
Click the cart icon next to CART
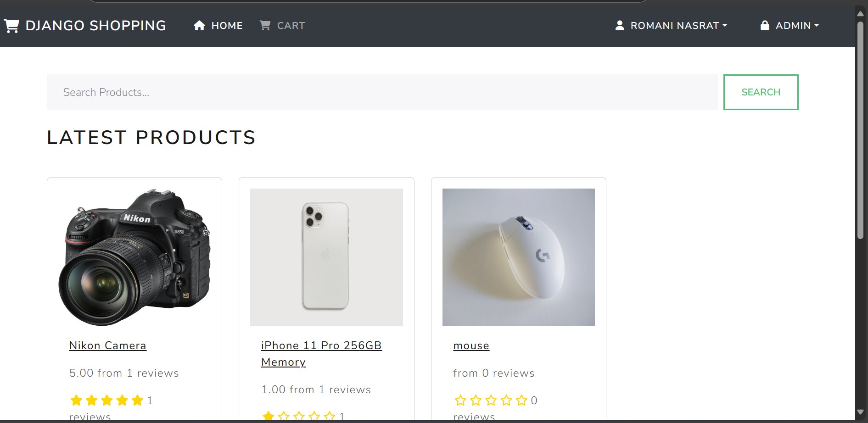pyautogui.click(x=264, y=25)
